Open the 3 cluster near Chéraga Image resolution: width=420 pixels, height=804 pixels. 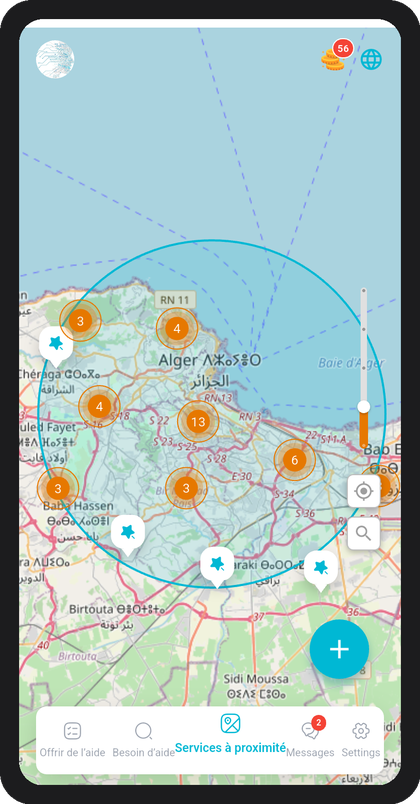80,321
